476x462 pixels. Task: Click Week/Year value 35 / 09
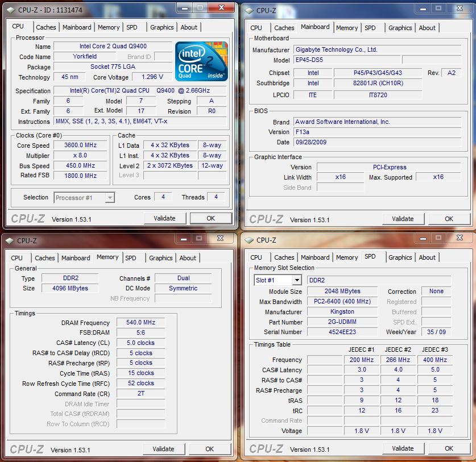click(436, 332)
